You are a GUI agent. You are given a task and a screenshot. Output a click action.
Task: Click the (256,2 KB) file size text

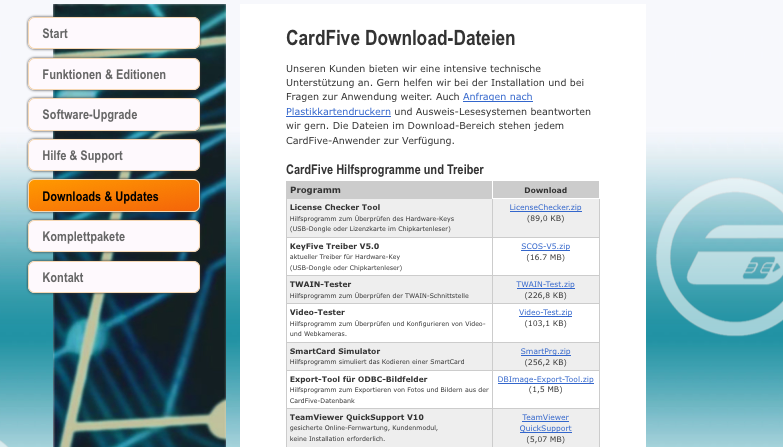tap(545, 362)
